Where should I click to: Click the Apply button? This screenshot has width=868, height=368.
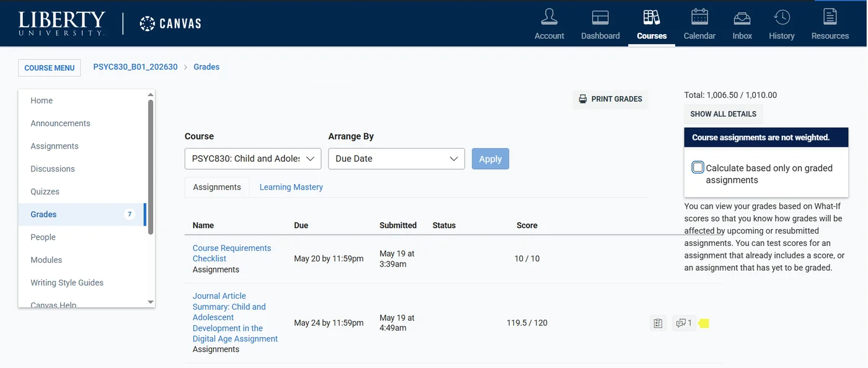[x=490, y=159]
